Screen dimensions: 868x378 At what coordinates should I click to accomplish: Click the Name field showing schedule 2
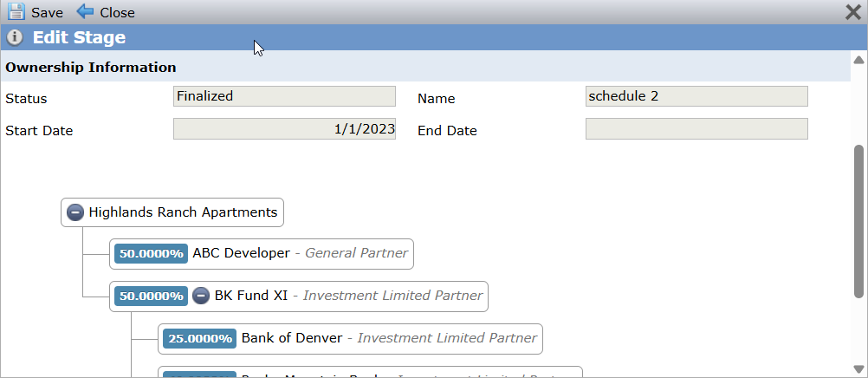[x=696, y=96]
